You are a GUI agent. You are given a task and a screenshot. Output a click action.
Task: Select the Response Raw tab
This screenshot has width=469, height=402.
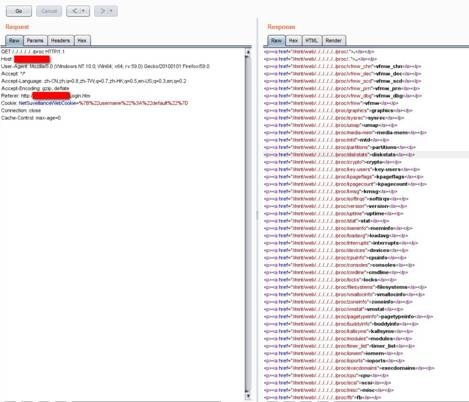tap(276, 40)
